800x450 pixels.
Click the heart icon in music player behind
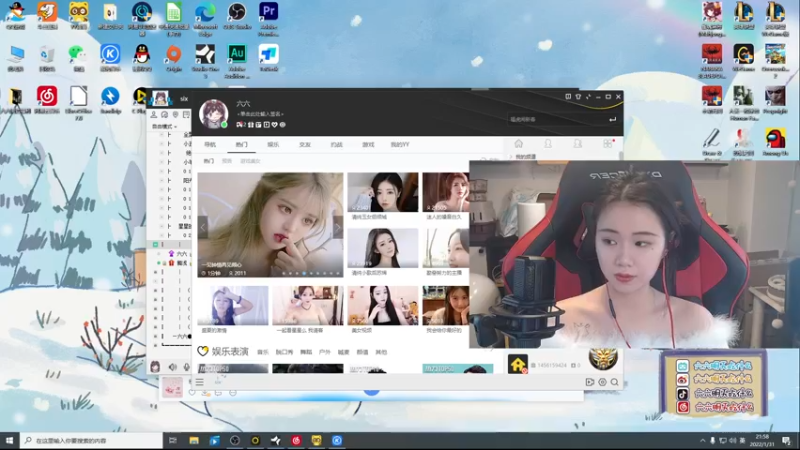click(x=192, y=392)
